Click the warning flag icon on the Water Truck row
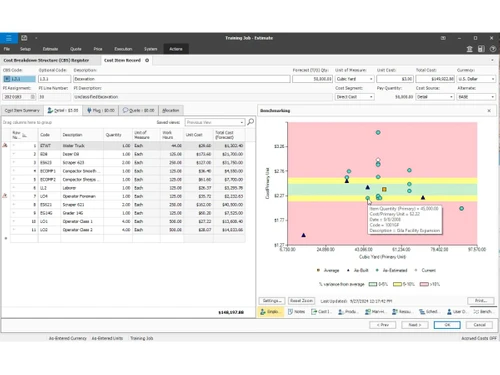The height and width of the screenshot is (375, 500). click(5, 145)
